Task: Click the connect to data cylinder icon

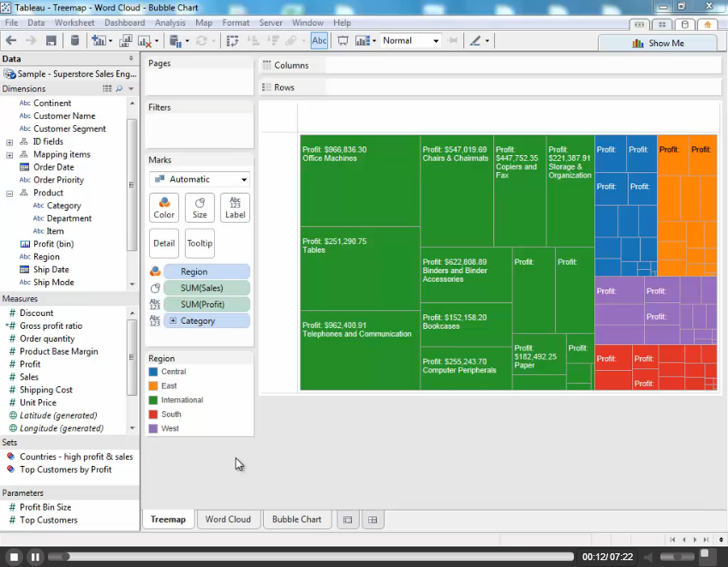Action: pos(75,40)
